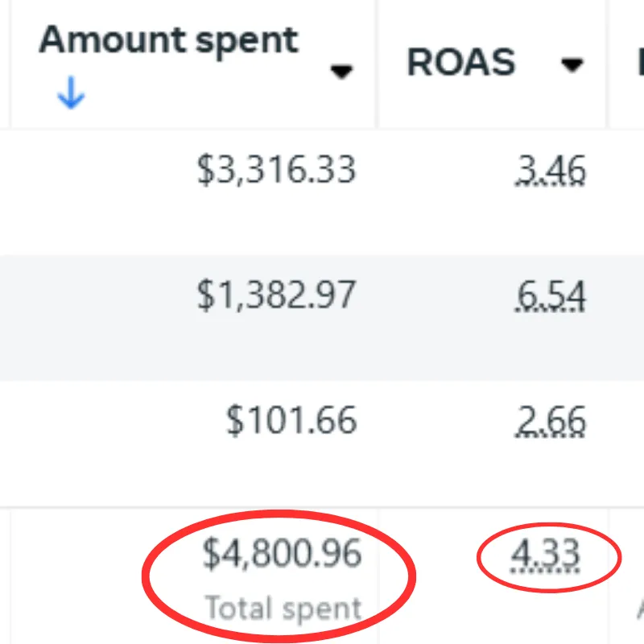Click the 6.54 ROAS value

click(551, 295)
